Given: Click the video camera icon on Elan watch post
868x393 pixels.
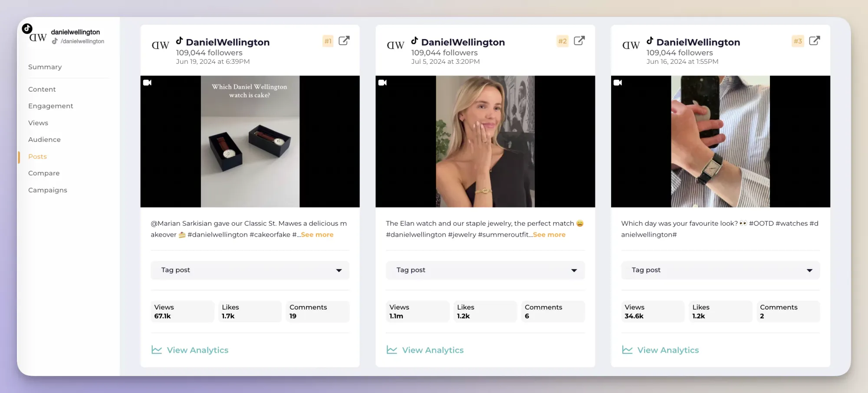Looking at the screenshot, I should click(x=382, y=83).
